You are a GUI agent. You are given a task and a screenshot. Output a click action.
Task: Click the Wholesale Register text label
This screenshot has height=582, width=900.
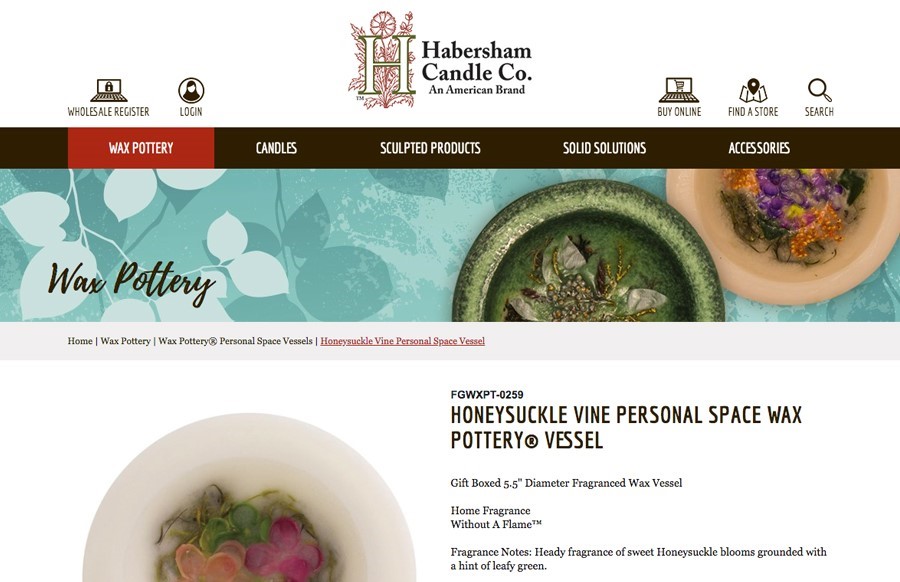[108, 112]
